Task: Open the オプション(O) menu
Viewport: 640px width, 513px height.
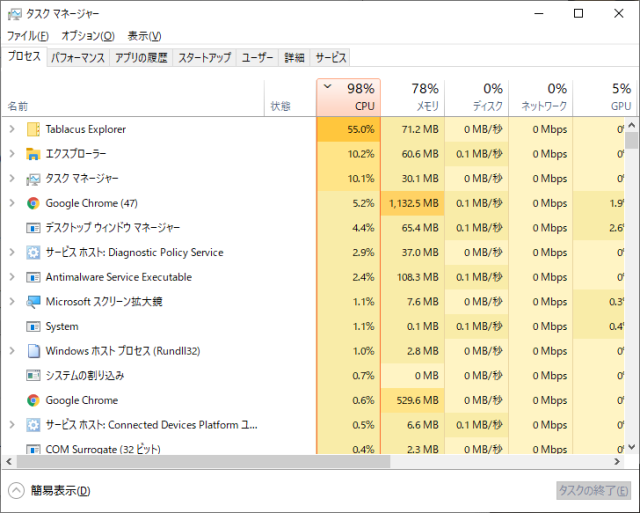Action: point(88,36)
